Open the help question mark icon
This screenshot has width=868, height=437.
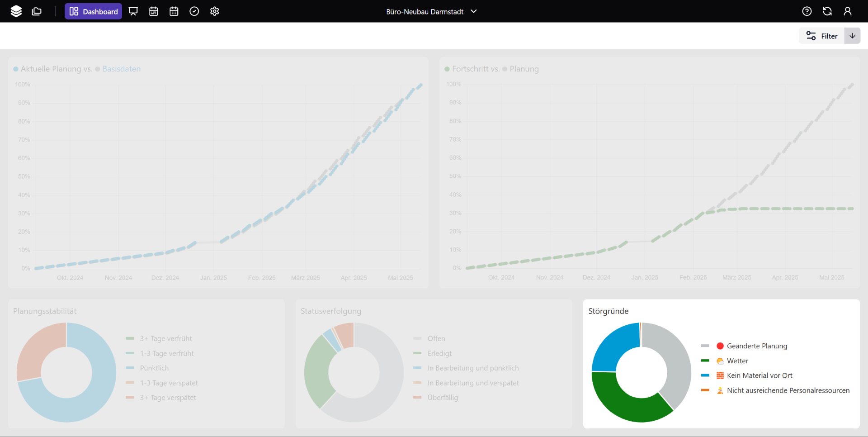(807, 11)
